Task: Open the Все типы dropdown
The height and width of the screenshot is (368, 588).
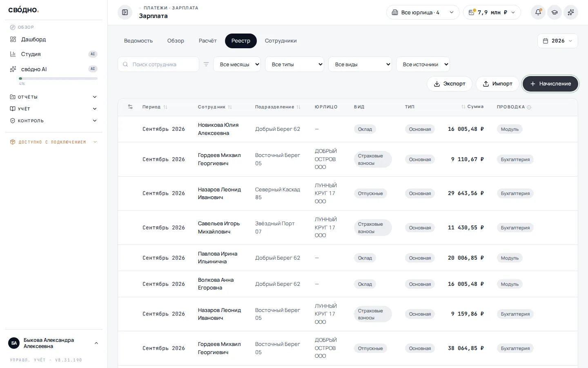Action: click(294, 64)
